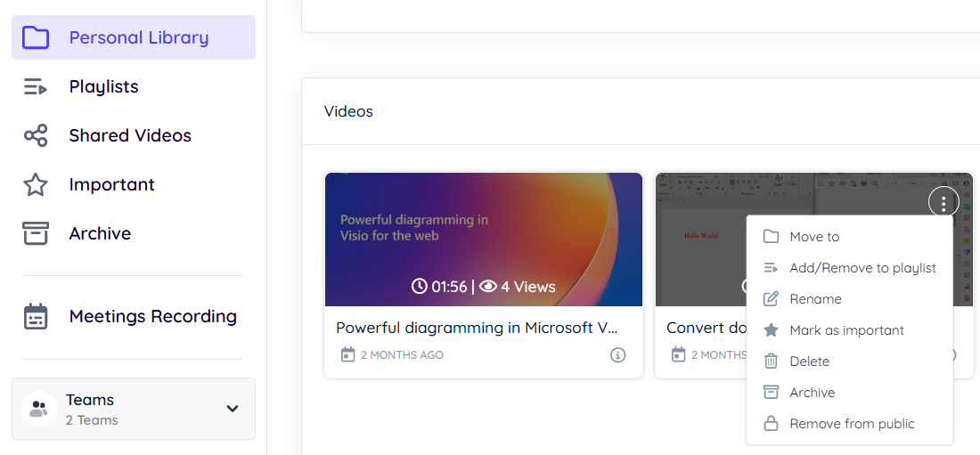The width and height of the screenshot is (980, 455).
Task: Select Archive in the context menu
Action: (850, 394)
